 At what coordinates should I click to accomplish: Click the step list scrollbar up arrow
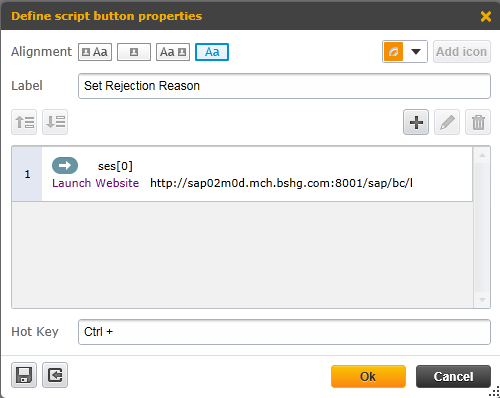(x=482, y=155)
